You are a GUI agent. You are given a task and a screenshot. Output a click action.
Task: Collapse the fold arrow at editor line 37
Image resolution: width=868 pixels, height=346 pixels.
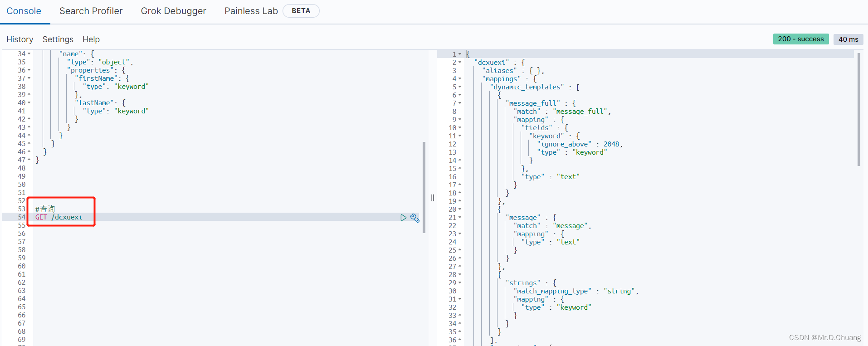click(x=29, y=78)
